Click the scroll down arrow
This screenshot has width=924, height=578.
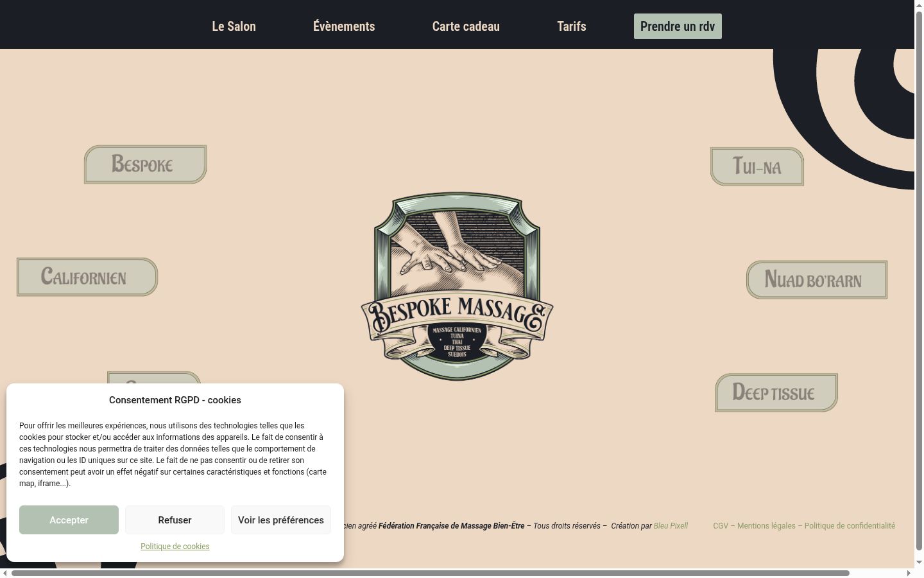[919, 563]
